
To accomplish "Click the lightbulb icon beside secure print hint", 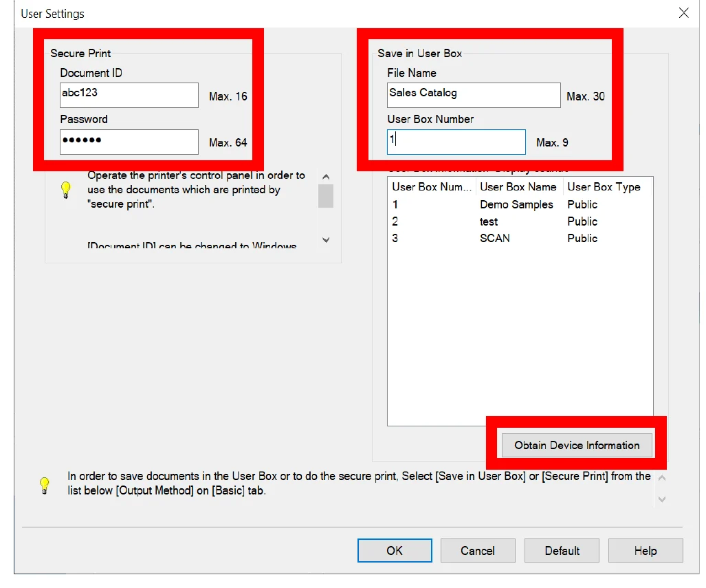I will (66, 190).
